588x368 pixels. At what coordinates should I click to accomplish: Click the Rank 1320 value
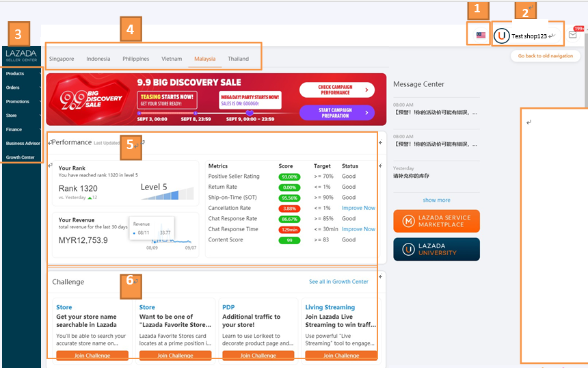click(78, 188)
